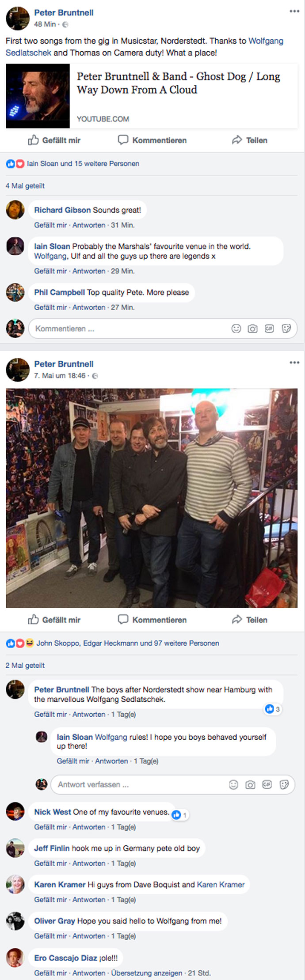Insert emoji in the Kommentieren field
Viewport: 305px width, 980px height.
click(x=236, y=329)
